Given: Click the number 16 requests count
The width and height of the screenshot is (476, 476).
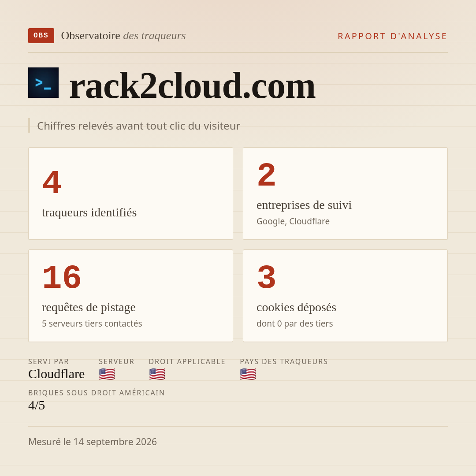Looking at the screenshot, I should pyautogui.click(x=62, y=277).
